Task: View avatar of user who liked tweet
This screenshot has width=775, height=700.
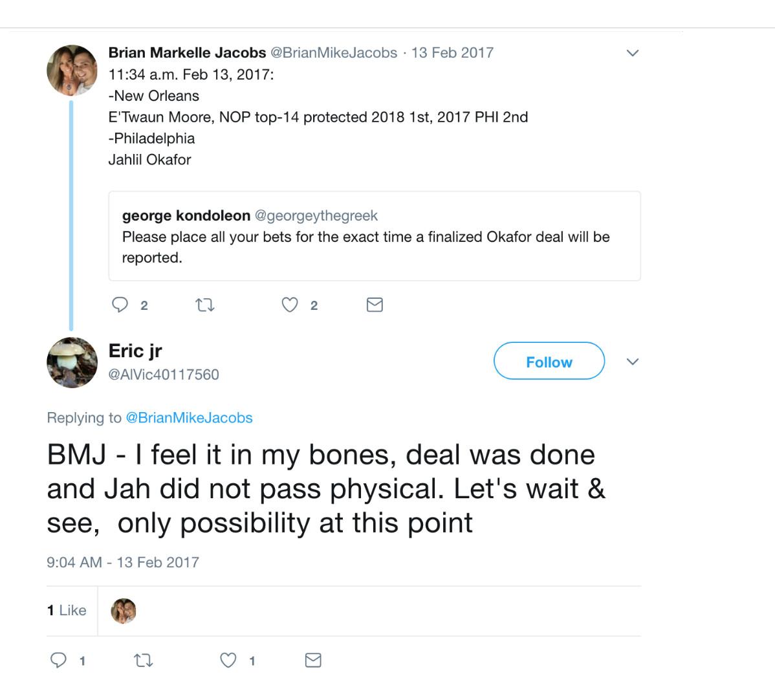Action: [x=124, y=611]
